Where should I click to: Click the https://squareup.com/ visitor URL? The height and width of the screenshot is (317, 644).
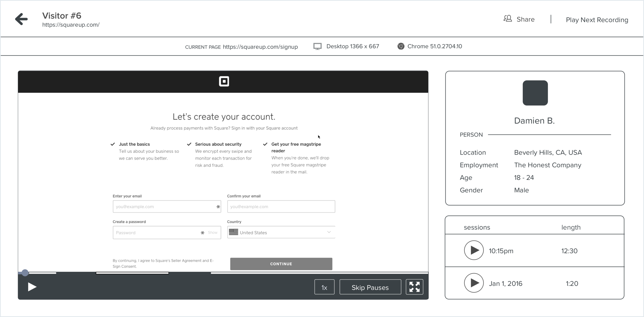(71, 25)
